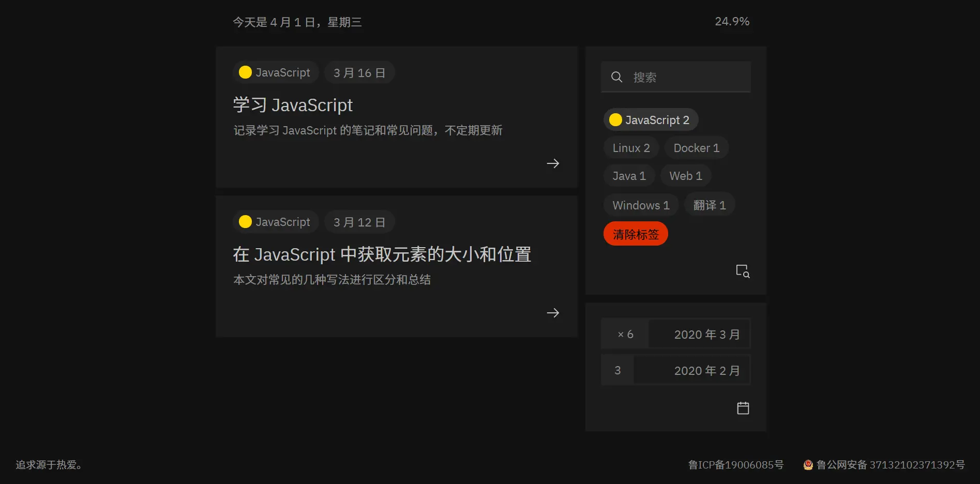Click the tag search icon below the tag list

click(743, 271)
